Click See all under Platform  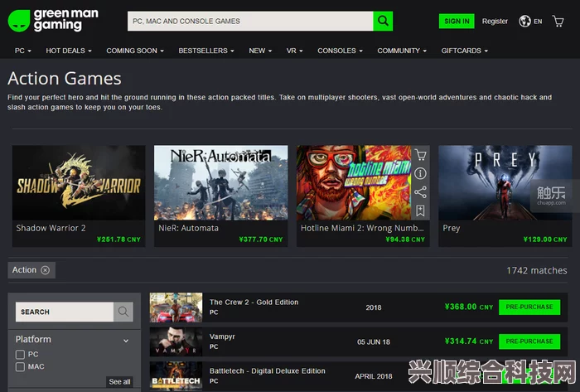(x=119, y=382)
